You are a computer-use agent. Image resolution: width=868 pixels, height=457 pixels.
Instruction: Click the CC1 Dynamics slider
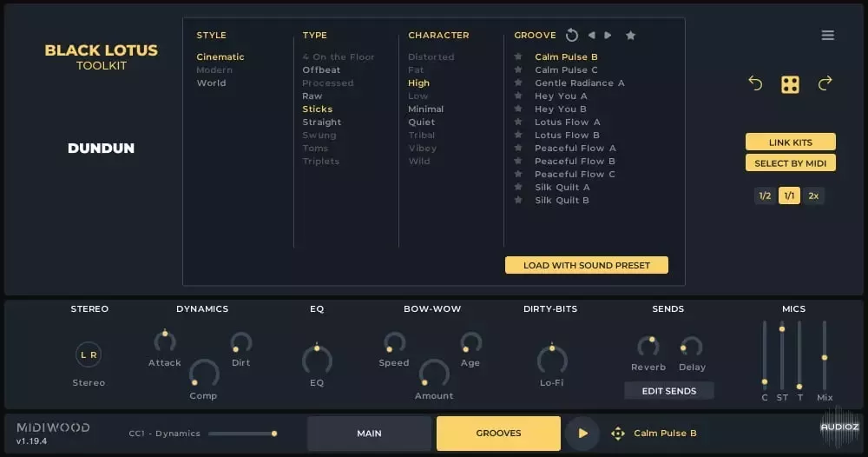pos(242,434)
